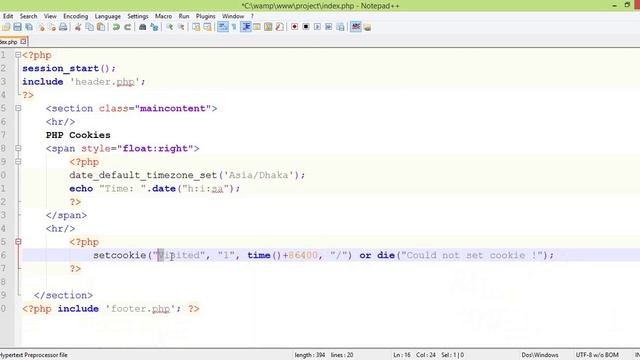Toggle Word Wrap in the toolbar

point(222,27)
